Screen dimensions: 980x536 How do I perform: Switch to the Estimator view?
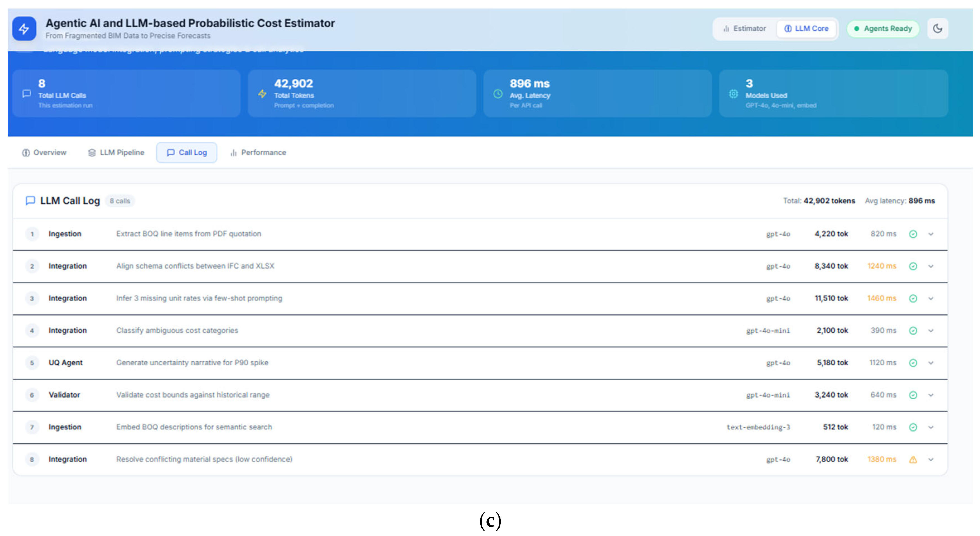[744, 28]
